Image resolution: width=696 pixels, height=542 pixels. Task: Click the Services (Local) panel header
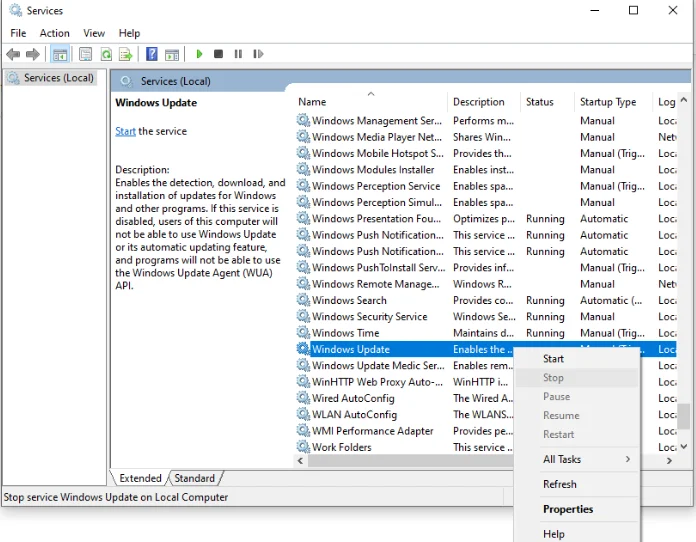(x=175, y=81)
